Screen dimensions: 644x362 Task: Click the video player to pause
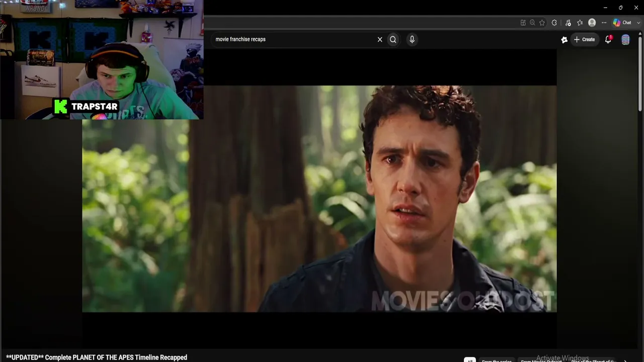[319, 199]
